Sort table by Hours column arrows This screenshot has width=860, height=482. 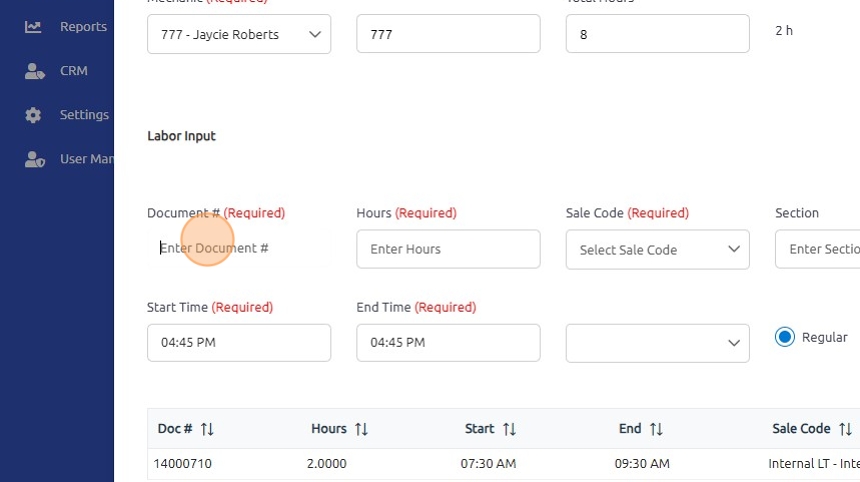[x=361, y=429]
